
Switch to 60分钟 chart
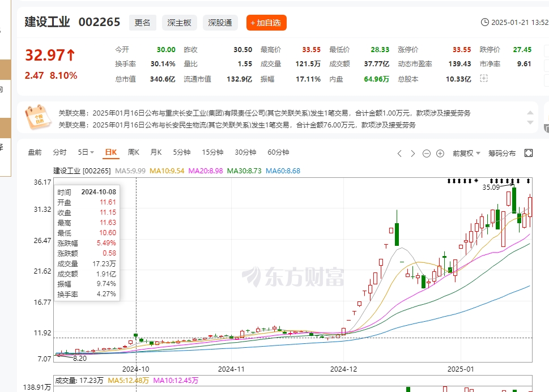278,152
